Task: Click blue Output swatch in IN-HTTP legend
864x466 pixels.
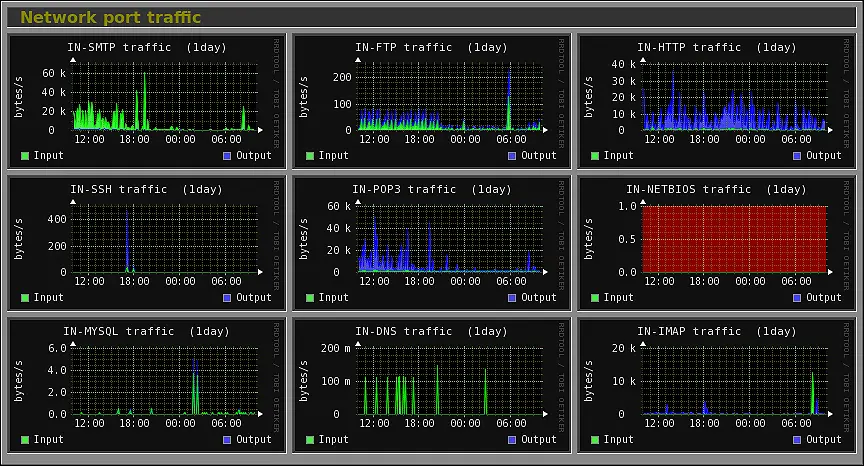Action: (x=797, y=156)
